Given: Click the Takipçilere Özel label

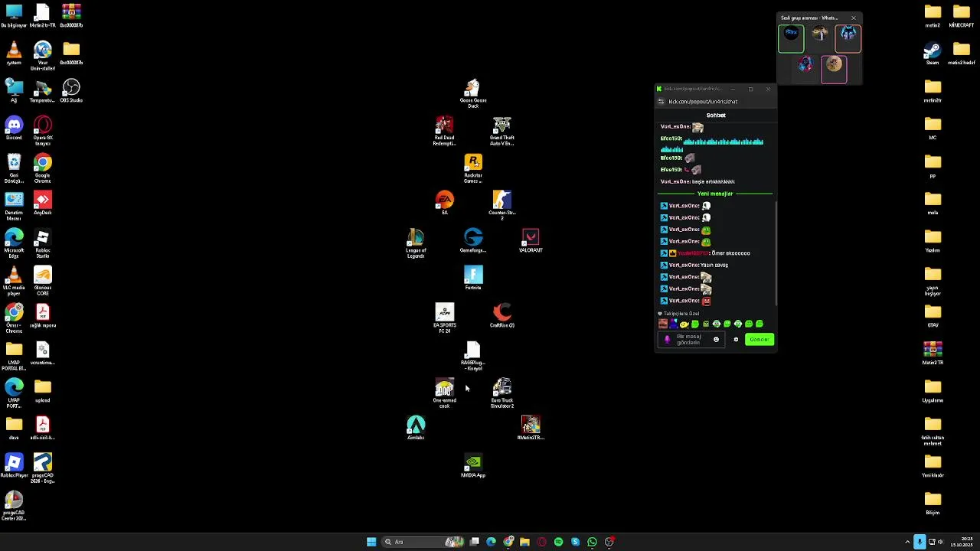Looking at the screenshot, I should click(x=681, y=314).
